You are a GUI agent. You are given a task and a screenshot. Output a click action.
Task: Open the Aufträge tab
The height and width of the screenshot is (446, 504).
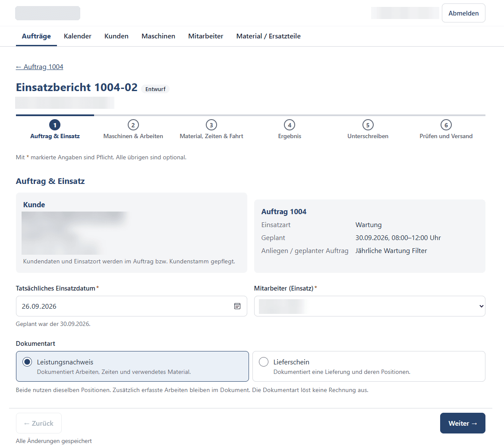point(36,36)
